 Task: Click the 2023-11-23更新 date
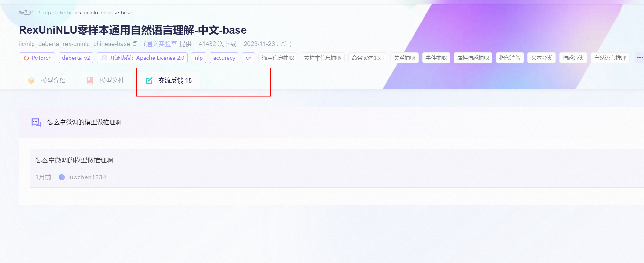266,44
